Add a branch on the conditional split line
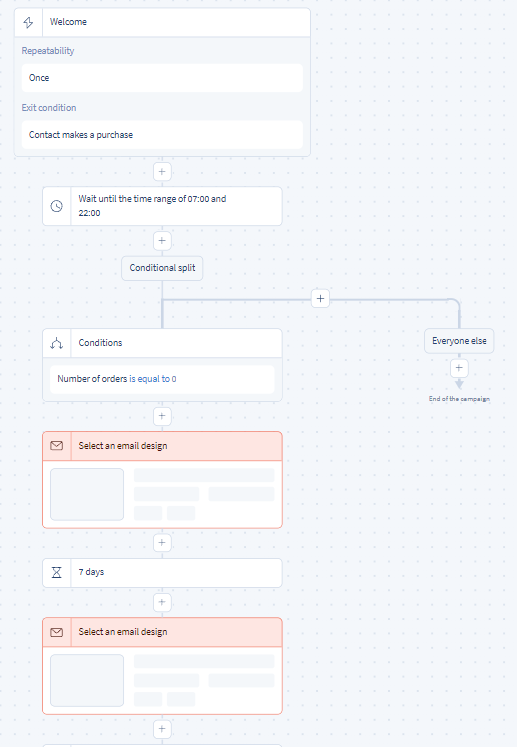Viewport: 517px width, 747px height. pyautogui.click(x=320, y=299)
